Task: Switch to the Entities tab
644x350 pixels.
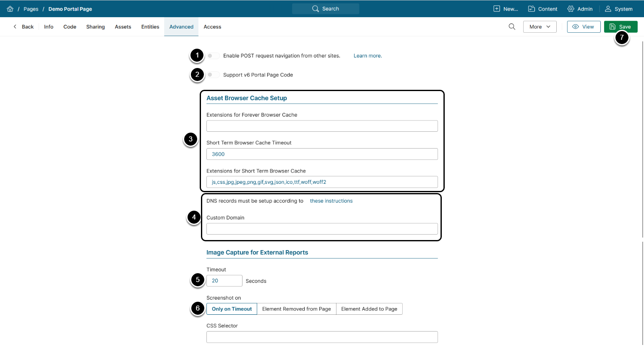Action: (150, 27)
